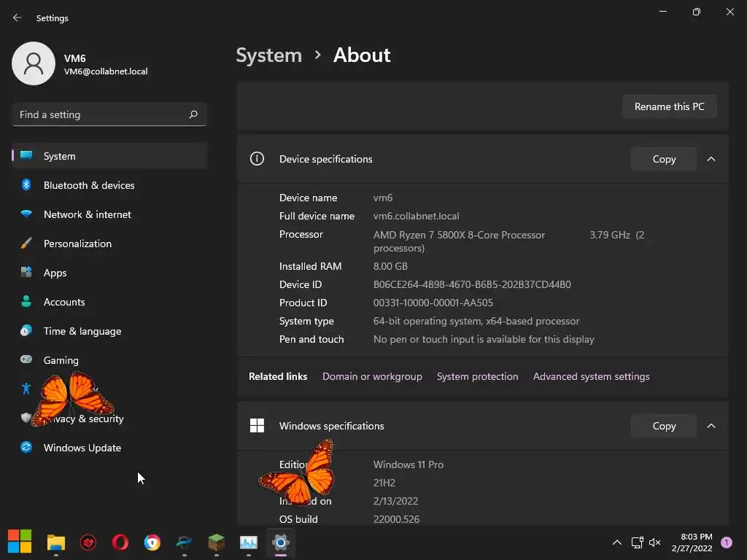This screenshot has width=747, height=560.
Task: Click the Installed RAM value 8.00 GB
Action: pos(390,266)
